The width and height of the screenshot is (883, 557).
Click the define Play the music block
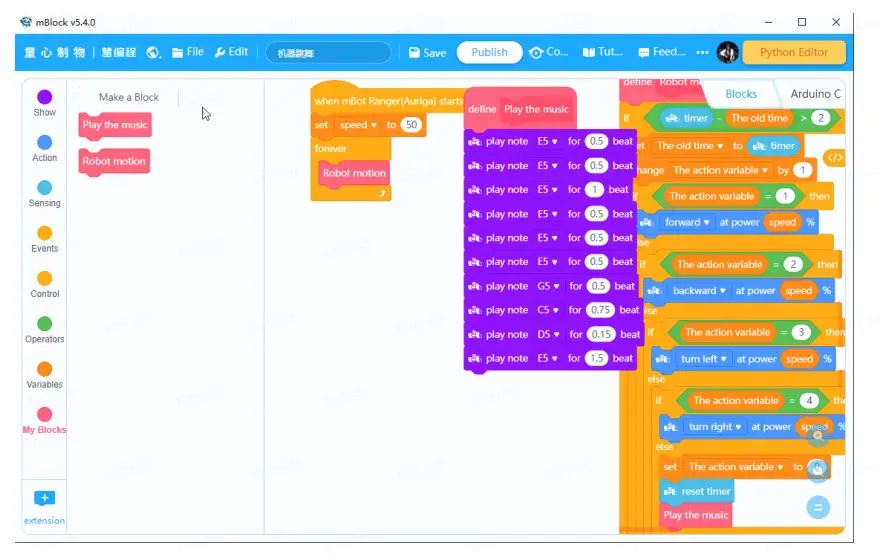[520, 109]
